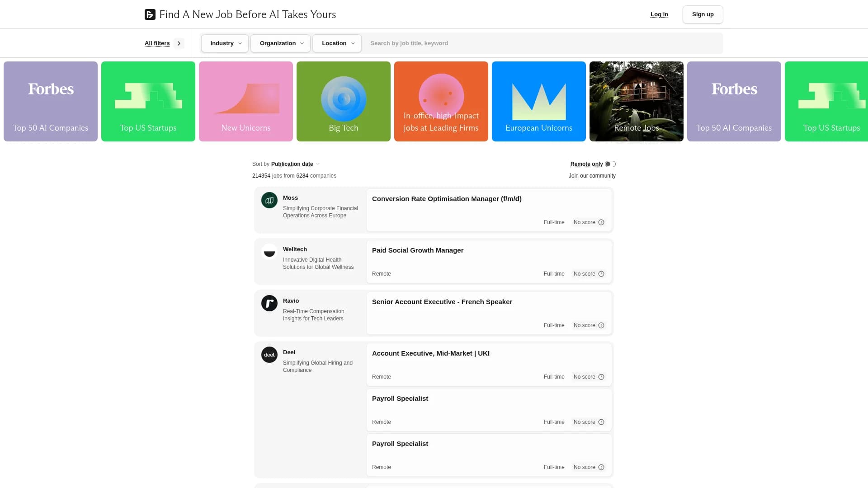Click Deel description 'Simplifying Global Hiring and Compliance'
The width and height of the screenshot is (868, 488).
click(318, 366)
